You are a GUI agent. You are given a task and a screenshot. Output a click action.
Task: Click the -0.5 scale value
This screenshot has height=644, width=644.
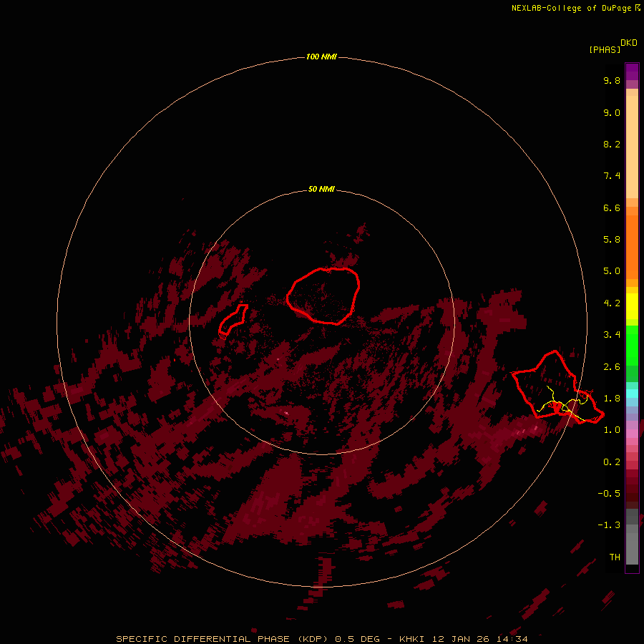click(609, 494)
